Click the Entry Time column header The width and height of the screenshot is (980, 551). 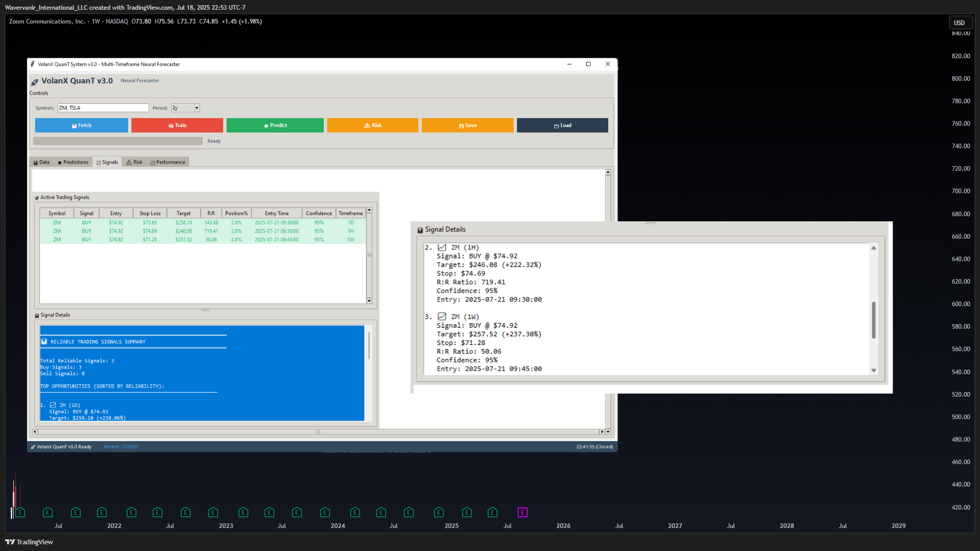click(x=277, y=214)
